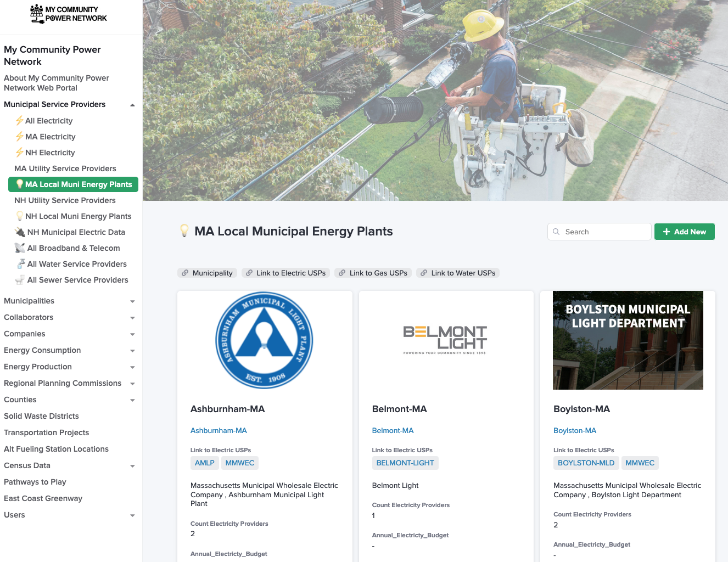
Task: Open the Boylston-MA municipality link
Action: [575, 430]
